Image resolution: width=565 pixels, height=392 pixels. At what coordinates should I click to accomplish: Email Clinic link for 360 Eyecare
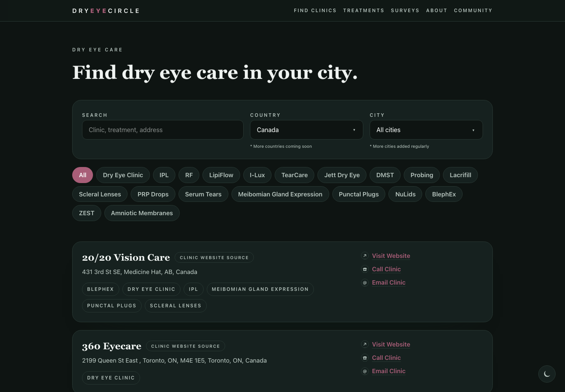(389, 371)
